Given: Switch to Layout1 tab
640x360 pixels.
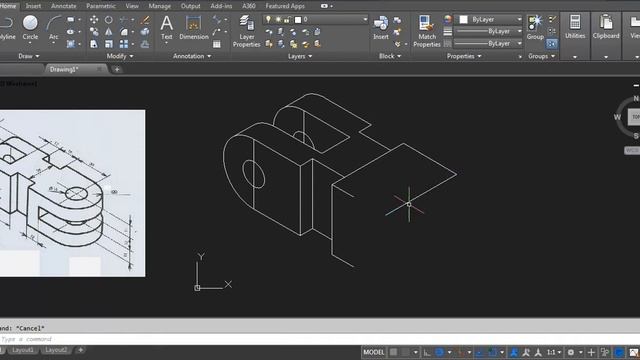Looking at the screenshot, I should (x=23, y=350).
